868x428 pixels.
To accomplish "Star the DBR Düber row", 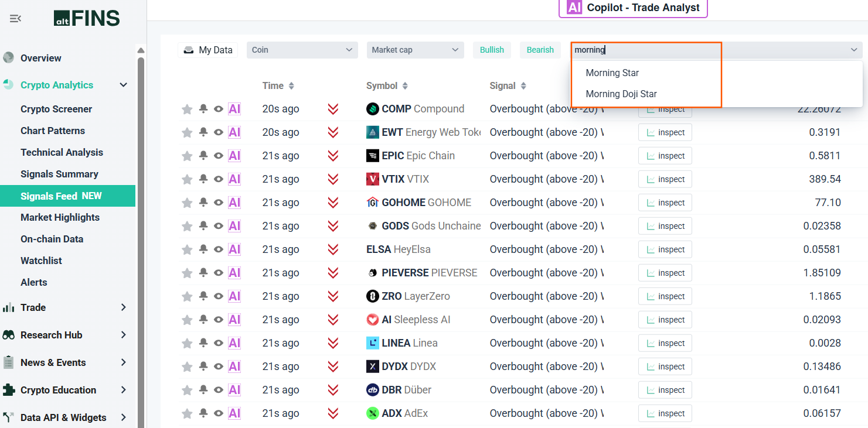I will [x=187, y=390].
